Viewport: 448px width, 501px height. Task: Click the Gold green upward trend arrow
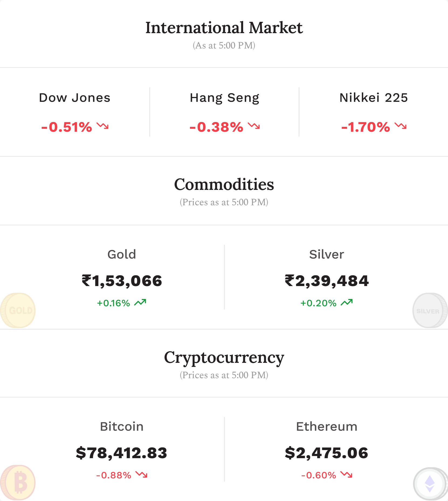click(x=140, y=302)
